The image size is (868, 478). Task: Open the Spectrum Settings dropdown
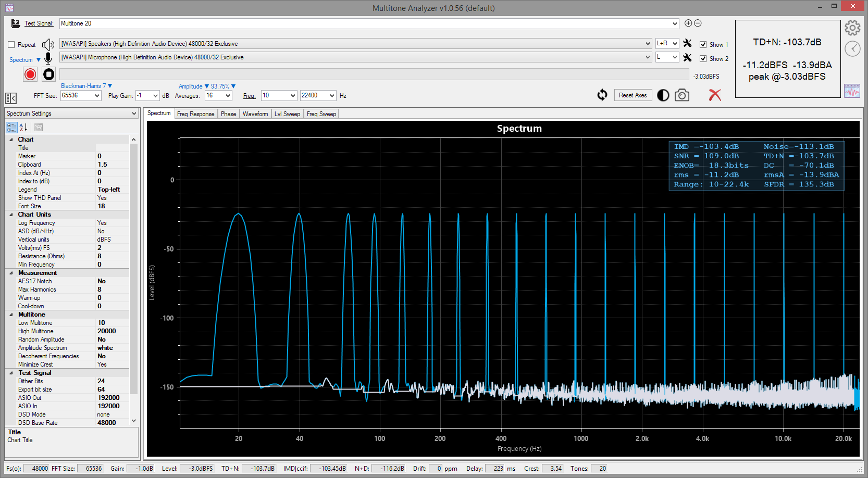point(134,114)
